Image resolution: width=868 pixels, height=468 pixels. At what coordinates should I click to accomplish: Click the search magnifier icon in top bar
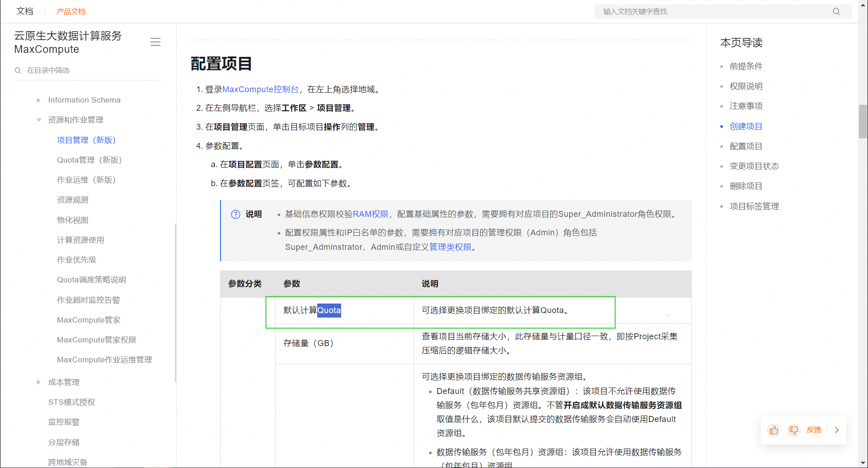(x=836, y=11)
